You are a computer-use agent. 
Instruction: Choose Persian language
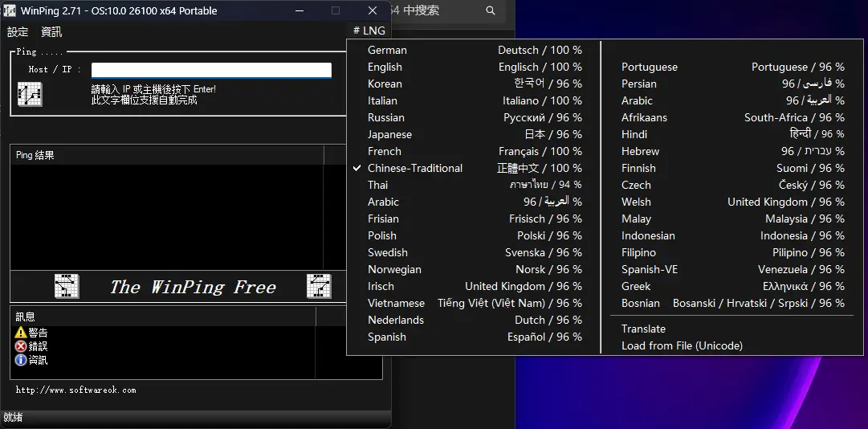[x=731, y=84]
